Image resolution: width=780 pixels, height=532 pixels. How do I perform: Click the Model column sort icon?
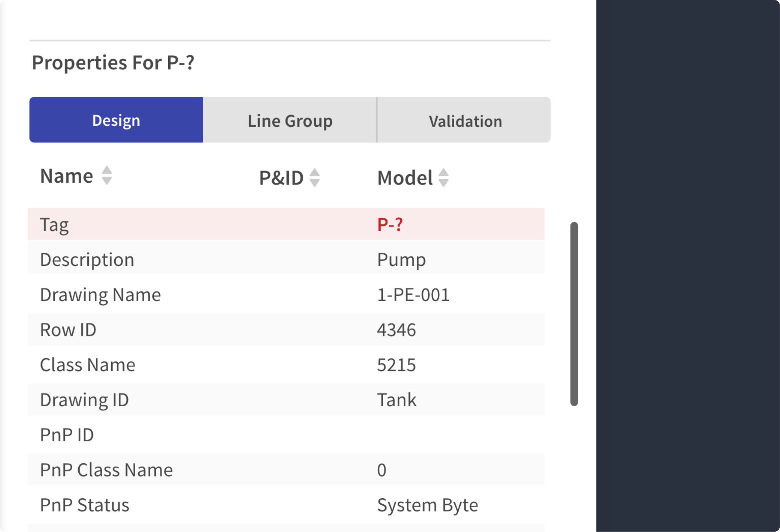pyautogui.click(x=444, y=178)
